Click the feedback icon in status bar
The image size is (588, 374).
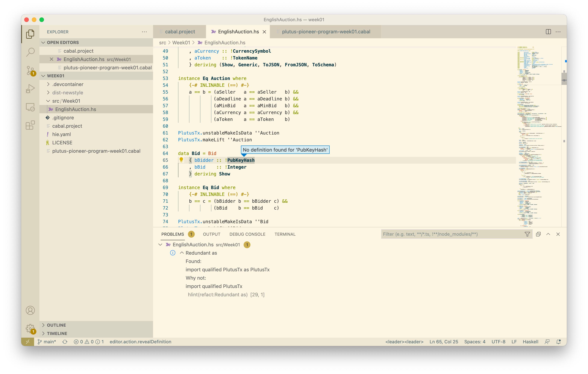click(547, 342)
